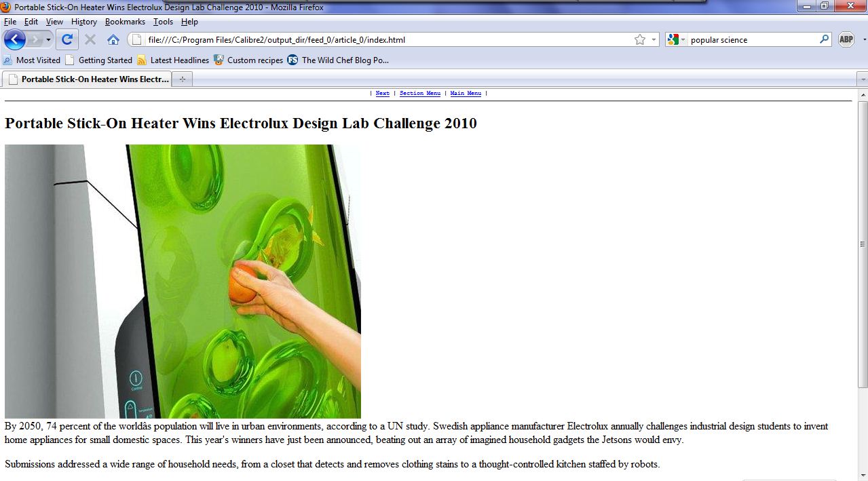The height and width of the screenshot is (481, 868).
Task: Follow the Next link
Action: [383, 94]
